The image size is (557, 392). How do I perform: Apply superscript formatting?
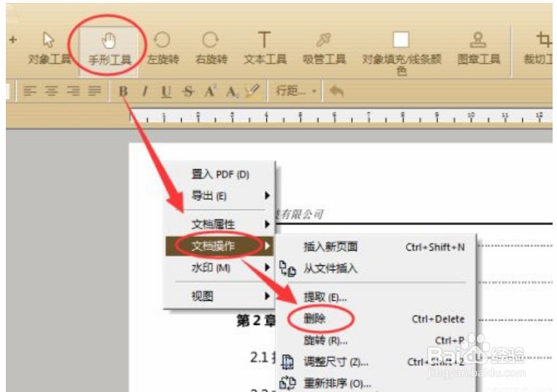coord(210,91)
